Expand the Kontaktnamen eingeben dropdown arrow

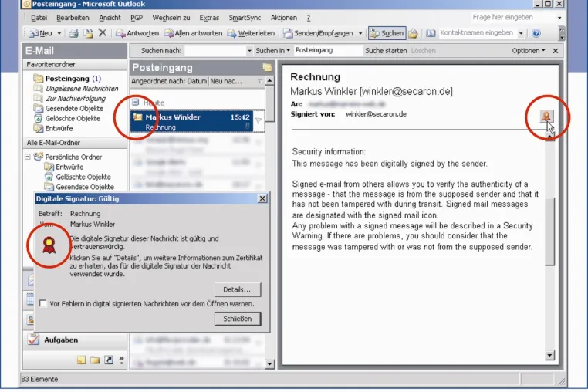click(521, 33)
